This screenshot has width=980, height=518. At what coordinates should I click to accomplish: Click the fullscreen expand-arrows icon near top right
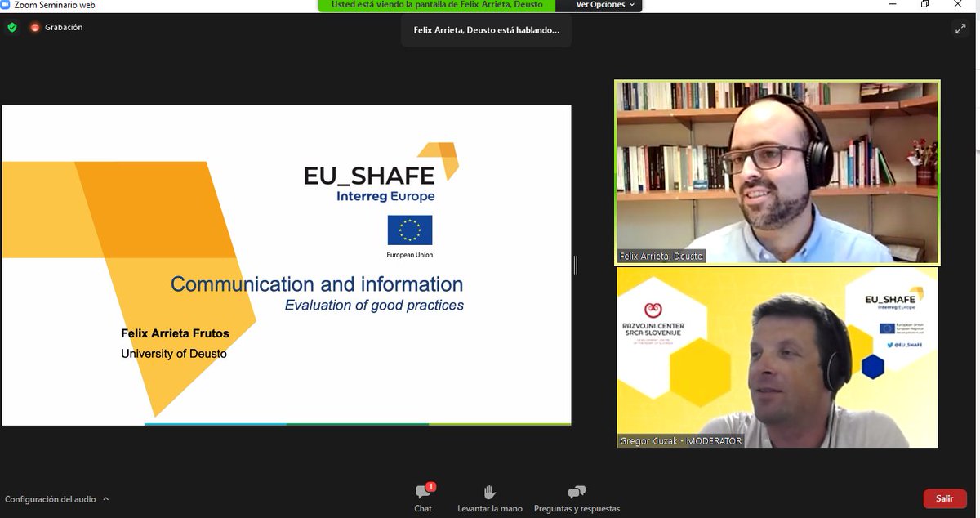pos(960,28)
